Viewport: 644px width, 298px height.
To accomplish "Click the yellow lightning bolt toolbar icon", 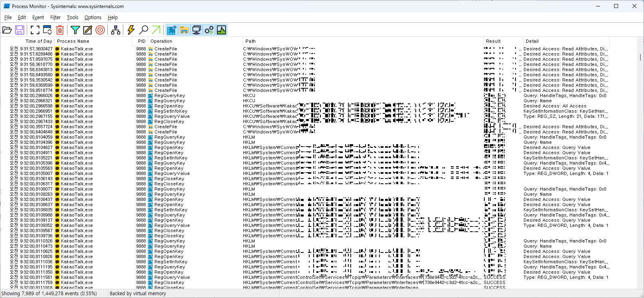I will [131, 30].
